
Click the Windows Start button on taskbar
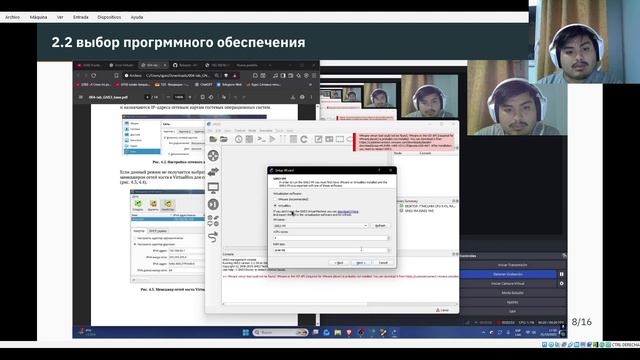246,333
